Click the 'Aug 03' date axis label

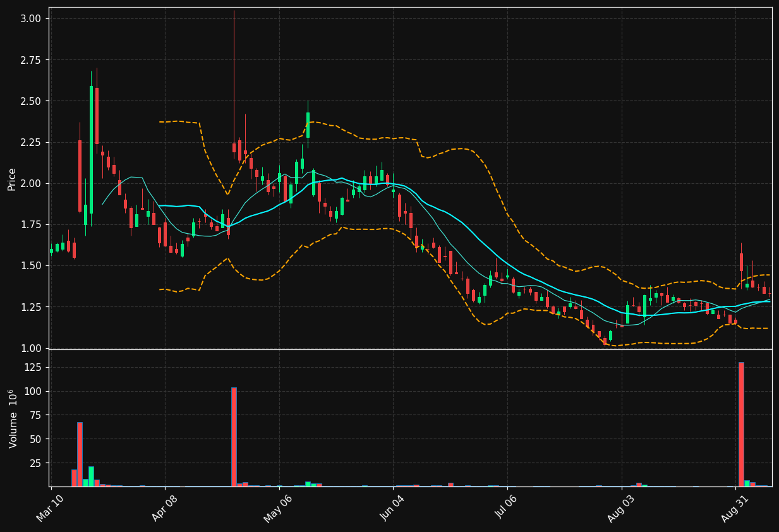pyautogui.click(x=620, y=508)
